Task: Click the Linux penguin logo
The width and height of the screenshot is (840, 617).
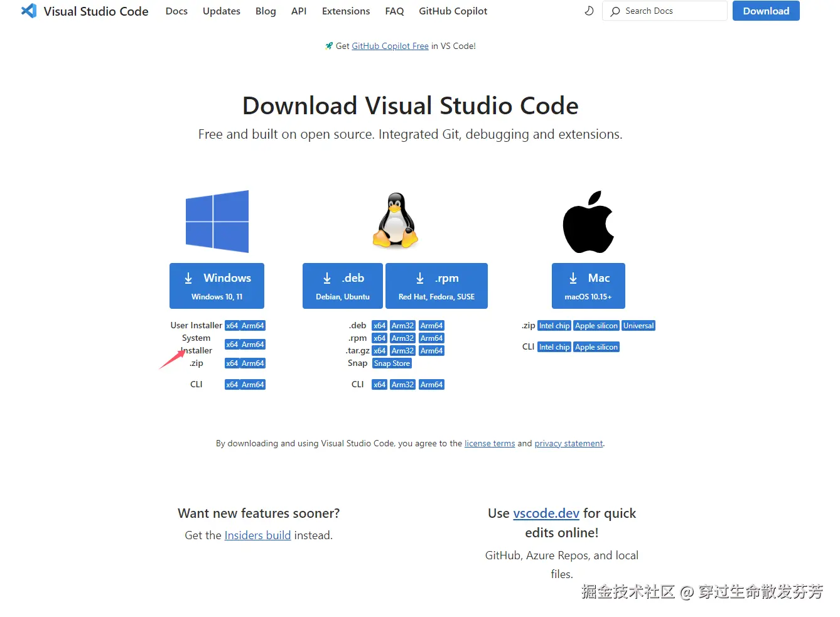Action: [396, 220]
